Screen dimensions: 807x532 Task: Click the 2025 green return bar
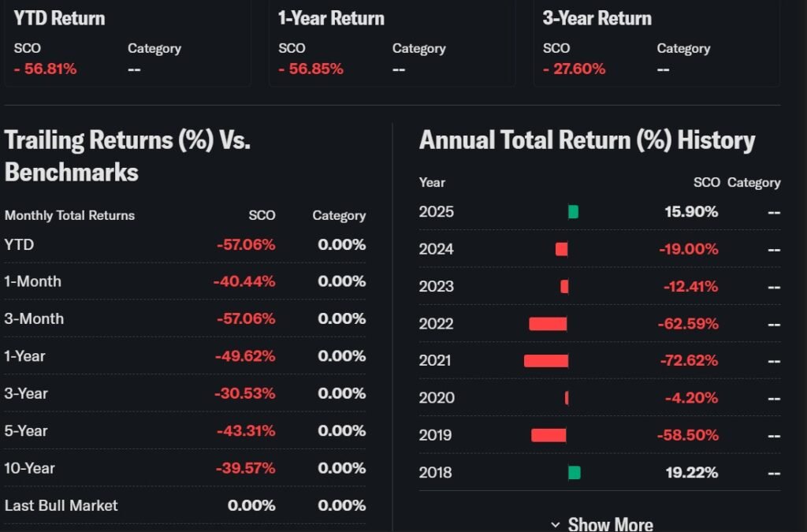[x=574, y=211]
